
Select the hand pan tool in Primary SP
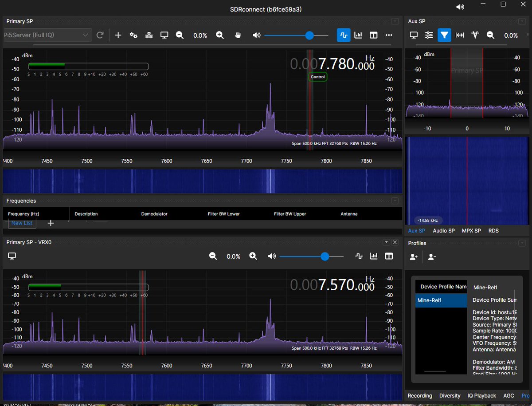click(x=238, y=35)
